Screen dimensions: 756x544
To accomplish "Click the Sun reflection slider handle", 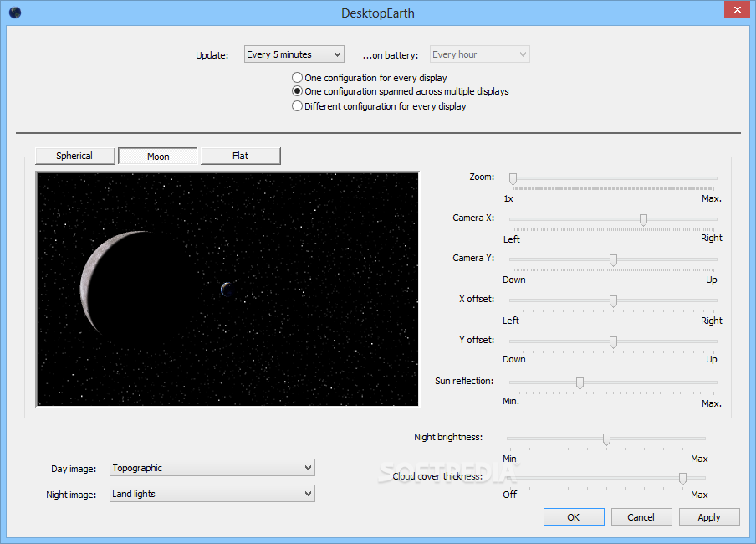I will [580, 382].
